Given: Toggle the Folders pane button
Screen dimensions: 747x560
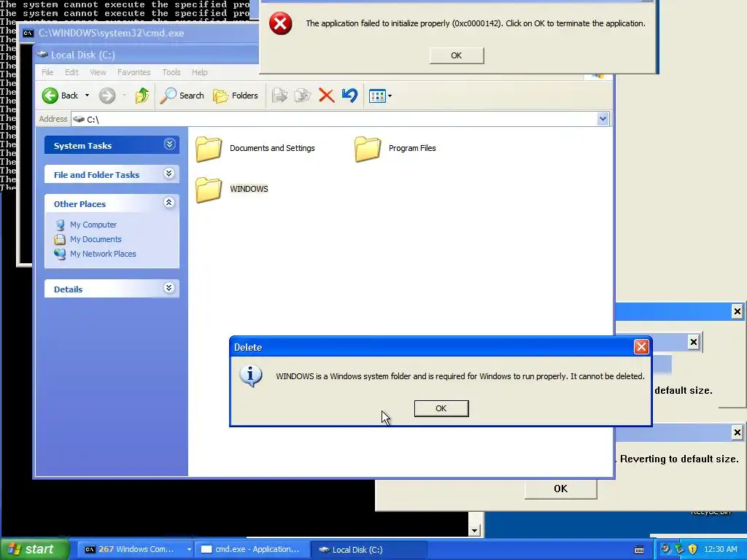Looking at the screenshot, I should pos(236,96).
